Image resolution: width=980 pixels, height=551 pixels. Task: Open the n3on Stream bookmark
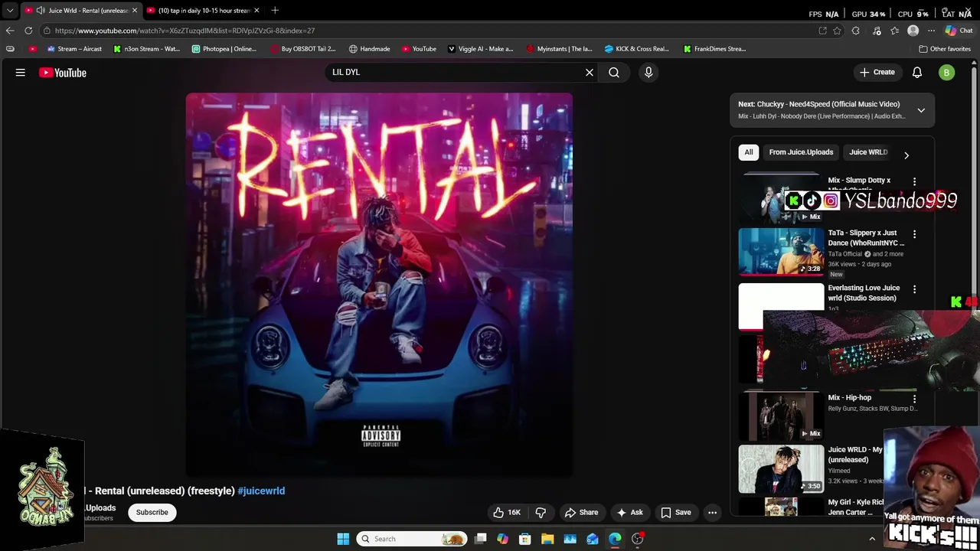(x=146, y=48)
